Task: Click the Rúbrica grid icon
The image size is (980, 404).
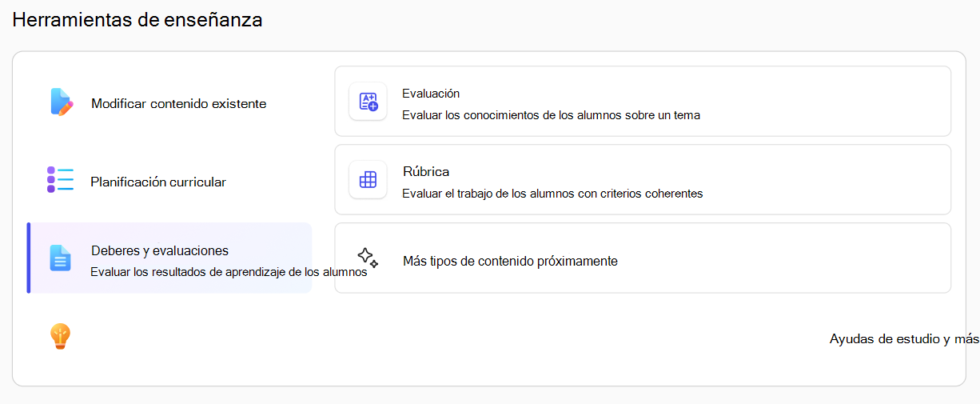Action: 368,180
